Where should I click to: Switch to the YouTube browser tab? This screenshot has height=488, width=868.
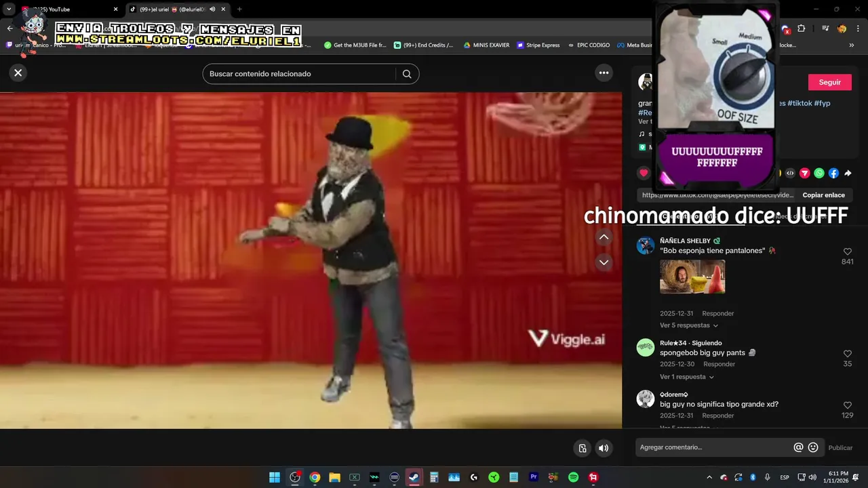[x=68, y=9]
